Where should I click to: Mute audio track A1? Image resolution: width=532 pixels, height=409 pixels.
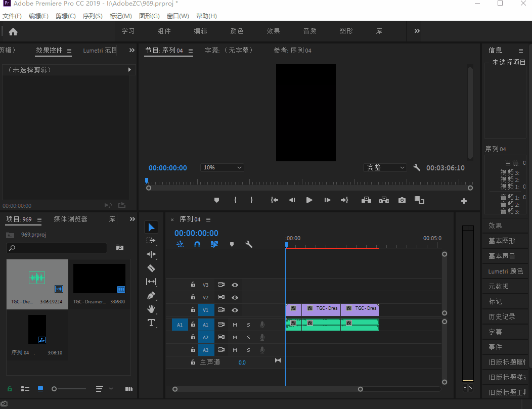235,325
